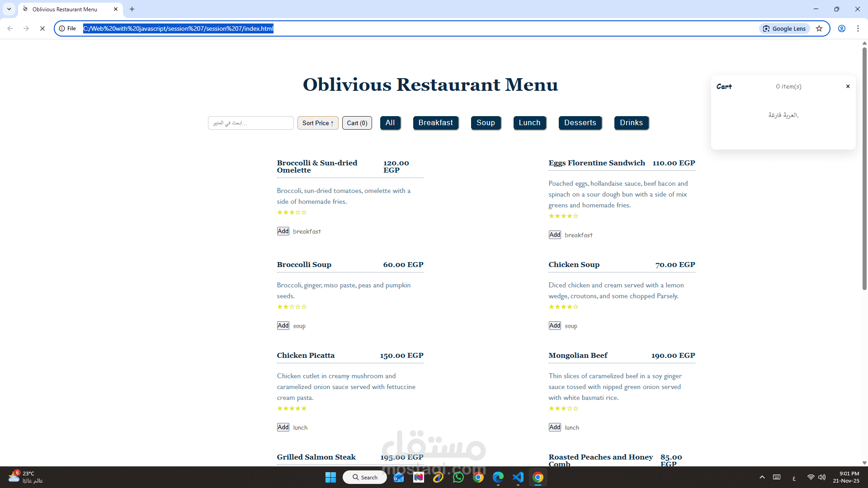This screenshot has height=488, width=868.
Task: Click the Chrome profile avatar icon
Action: (x=842, y=28)
